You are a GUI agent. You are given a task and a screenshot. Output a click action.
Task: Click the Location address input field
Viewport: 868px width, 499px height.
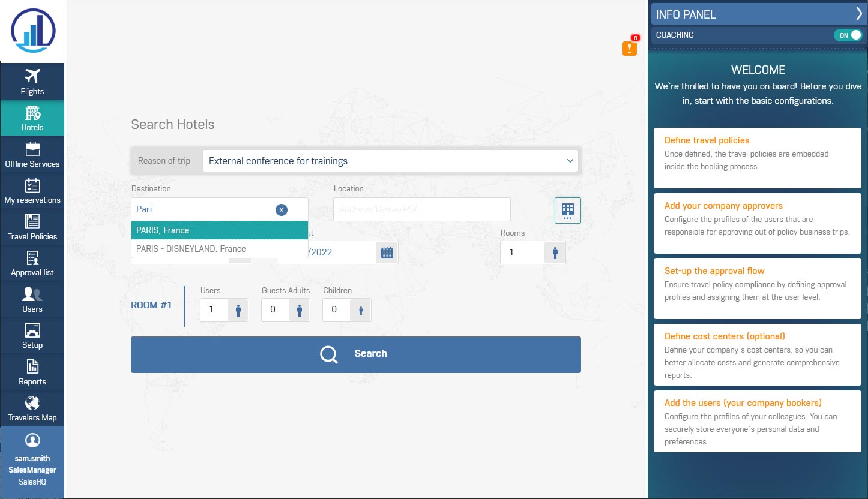[x=421, y=209]
